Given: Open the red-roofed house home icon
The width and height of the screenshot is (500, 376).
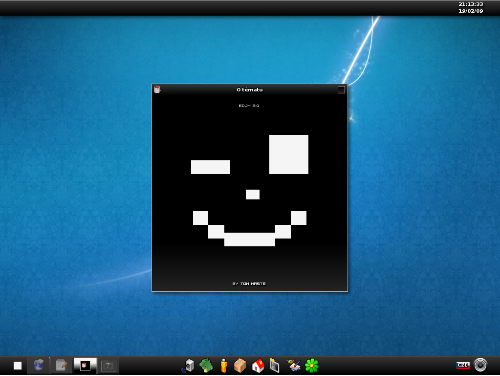Looking at the screenshot, I should (258, 366).
